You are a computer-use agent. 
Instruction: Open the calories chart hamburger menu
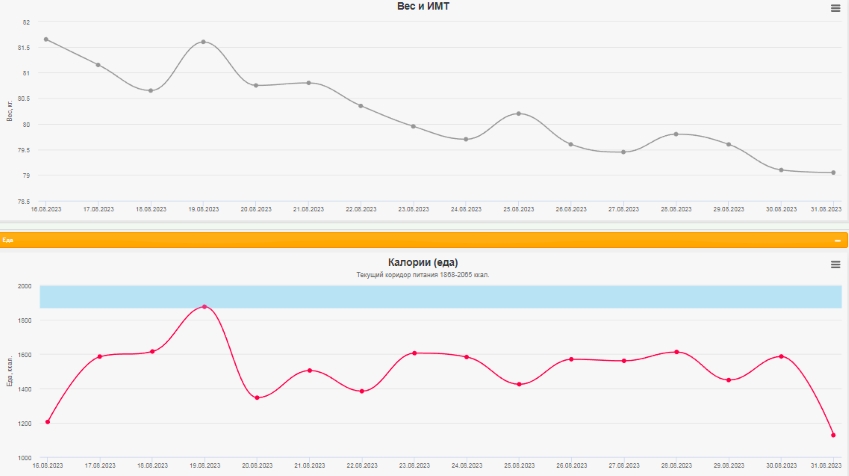pyautogui.click(x=835, y=264)
